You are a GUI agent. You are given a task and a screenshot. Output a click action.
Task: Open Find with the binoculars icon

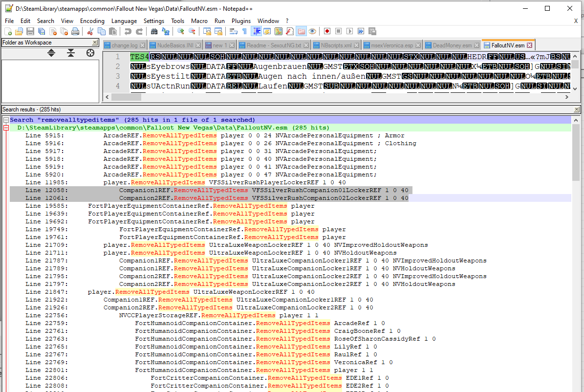click(154, 31)
